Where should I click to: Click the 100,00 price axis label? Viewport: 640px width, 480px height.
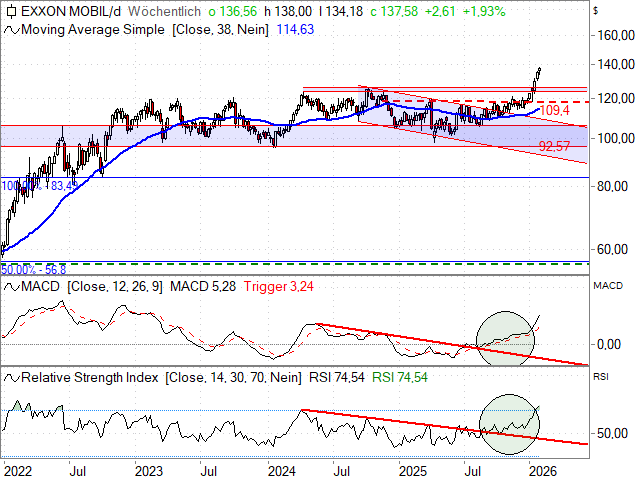pyautogui.click(x=616, y=138)
